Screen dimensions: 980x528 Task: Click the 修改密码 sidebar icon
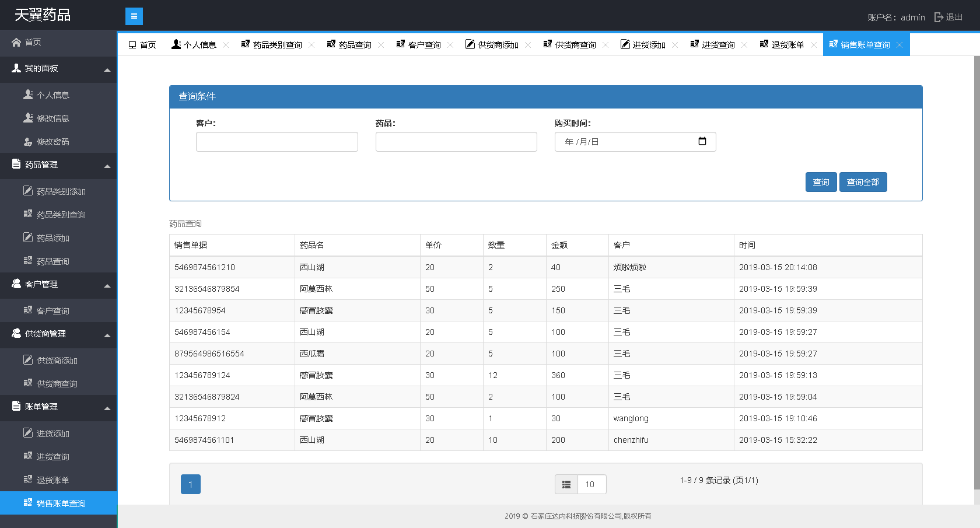pos(28,141)
